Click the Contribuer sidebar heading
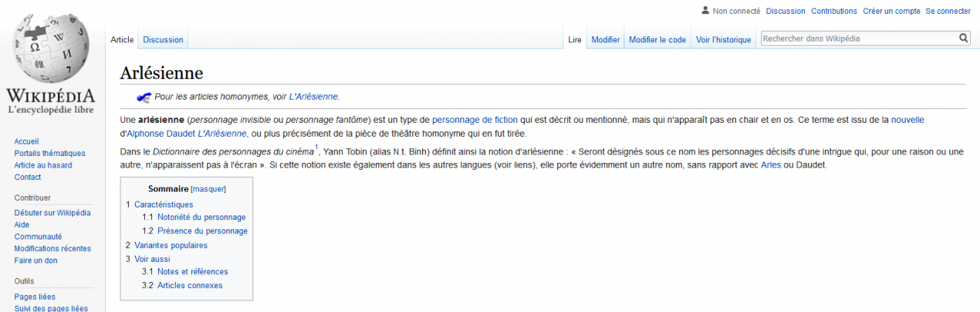Screen dimensions: 980x312 32,197
